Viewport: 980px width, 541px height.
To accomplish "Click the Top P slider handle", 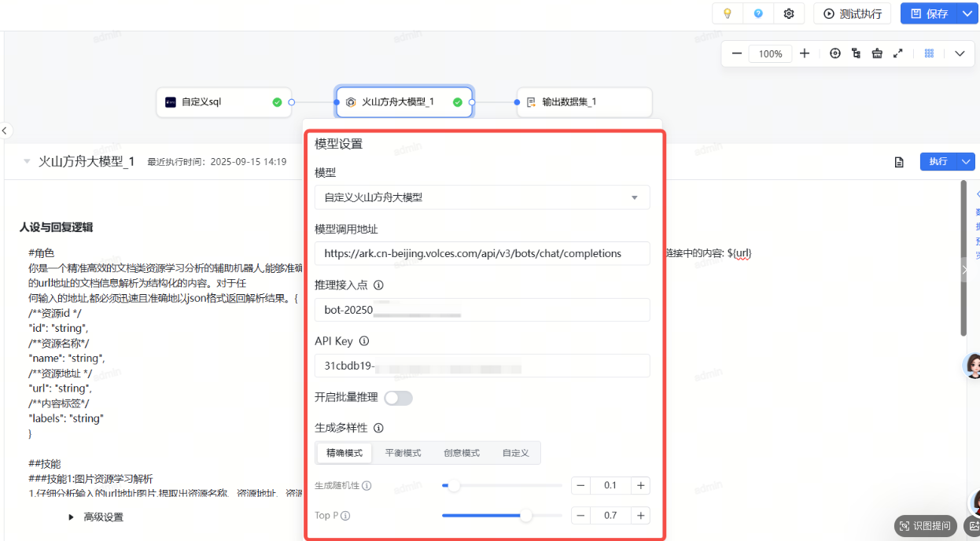I will [526, 516].
